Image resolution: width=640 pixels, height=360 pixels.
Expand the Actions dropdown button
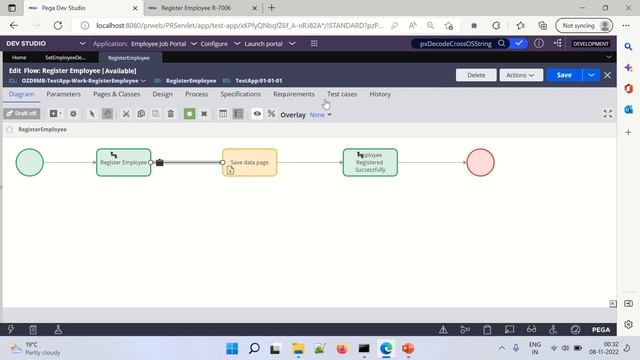pos(521,75)
